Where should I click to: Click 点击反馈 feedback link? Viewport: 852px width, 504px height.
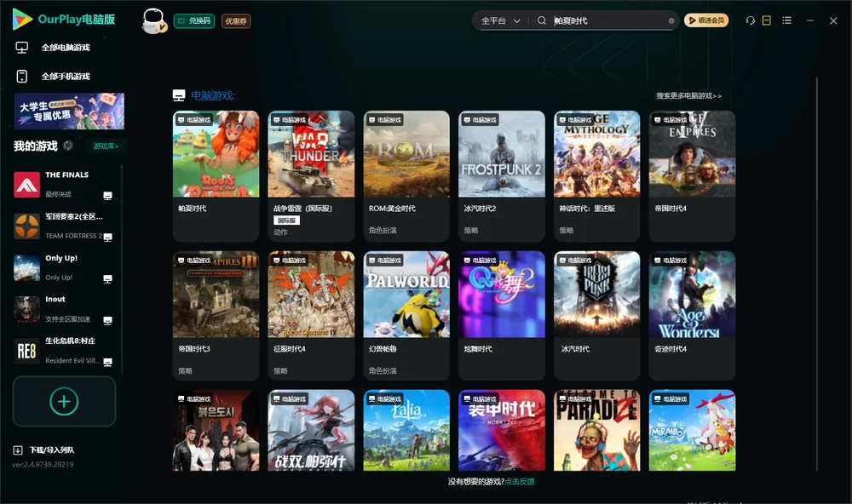coord(520,482)
